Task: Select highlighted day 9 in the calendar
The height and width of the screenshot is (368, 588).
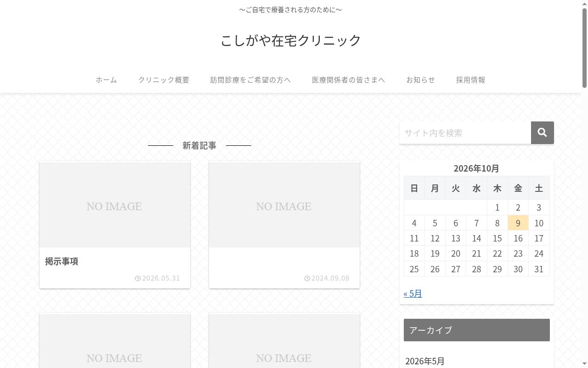Action: coord(518,223)
